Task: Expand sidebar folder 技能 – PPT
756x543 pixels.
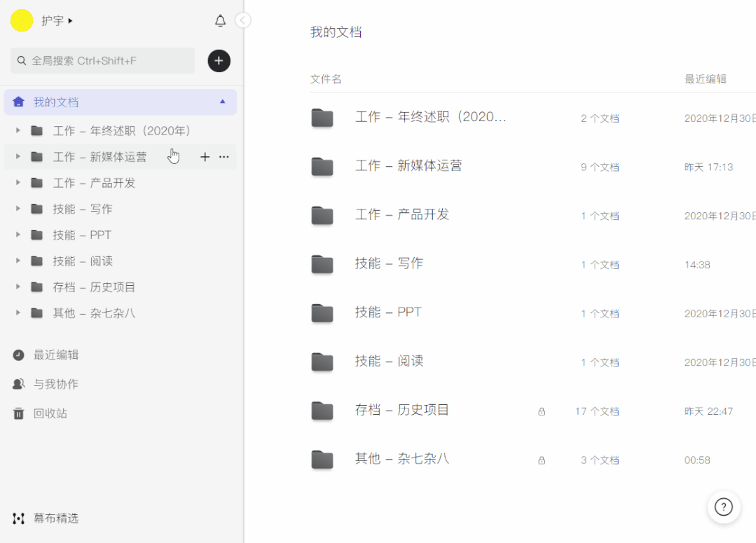Action: pyautogui.click(x=18, y=235)
